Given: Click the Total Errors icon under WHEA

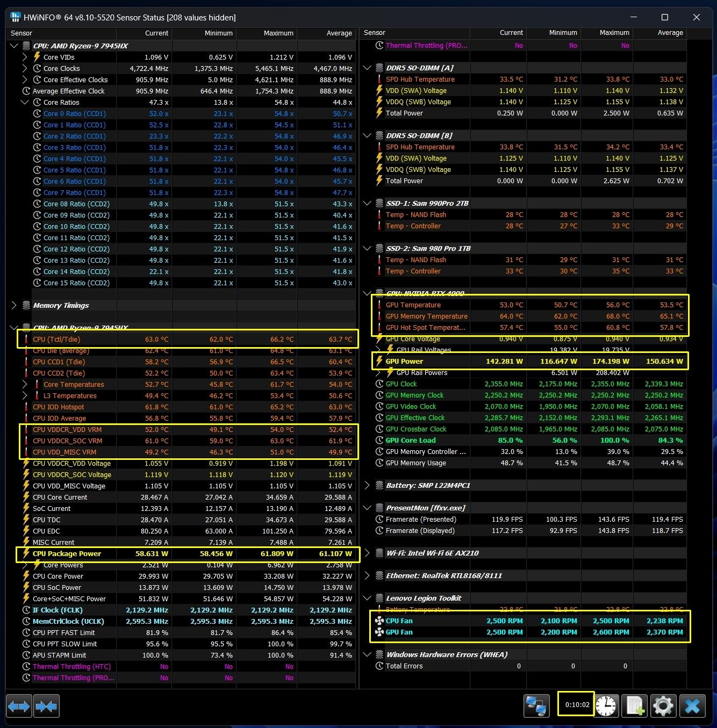Looking at the screenshot, I should (x=379, y=666).
